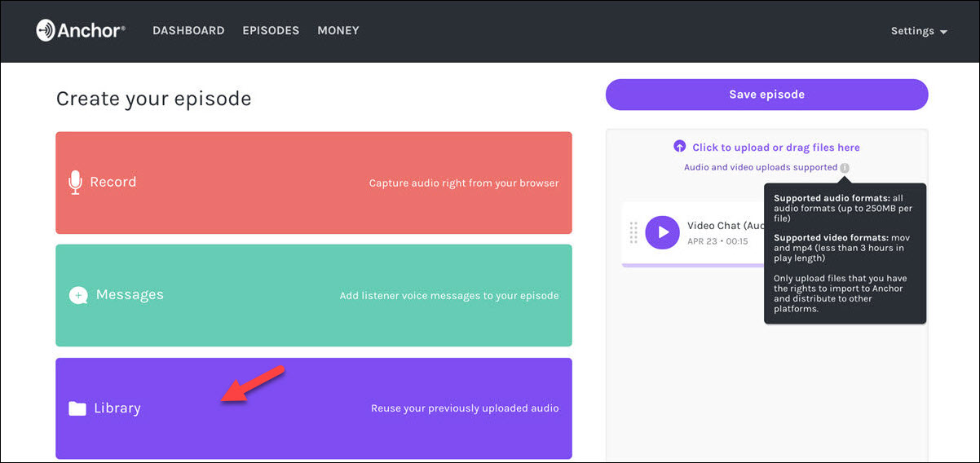980x463 pixels.
Task: Open the Settings dropdown menu
Action: [x=918, y=31]
